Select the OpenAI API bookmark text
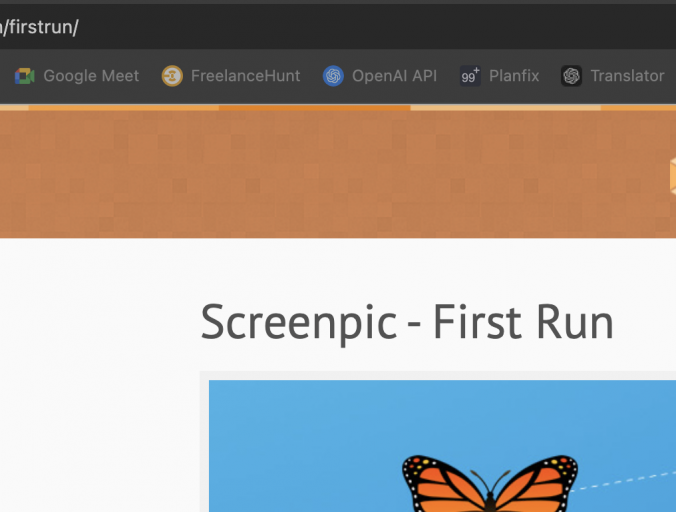676x512 pixels. 394,76
